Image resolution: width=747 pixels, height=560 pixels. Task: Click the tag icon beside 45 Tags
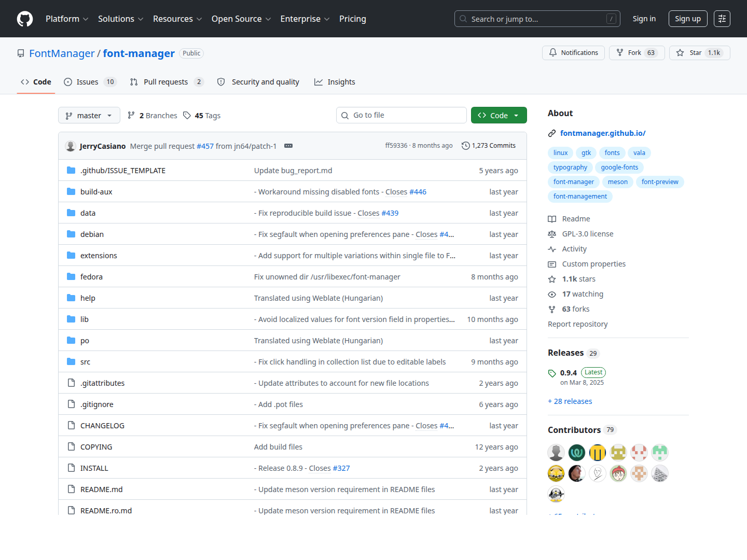(x=187, y=115)
